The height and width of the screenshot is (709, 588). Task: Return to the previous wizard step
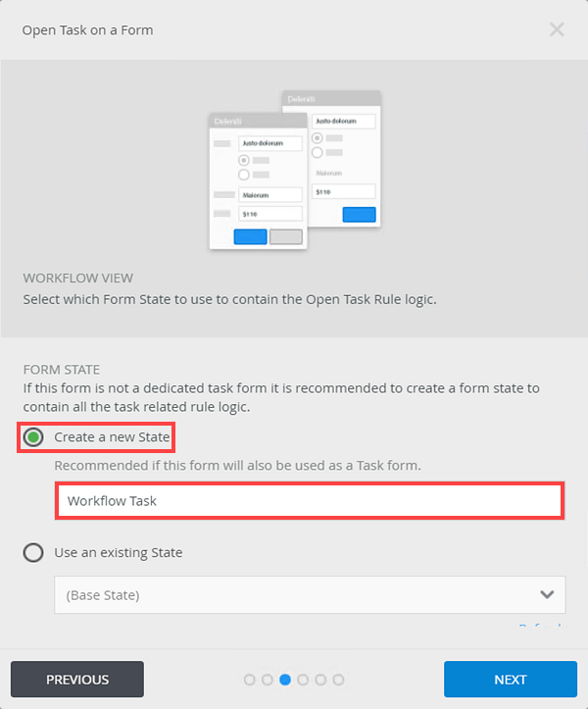(x=77, y=680)
